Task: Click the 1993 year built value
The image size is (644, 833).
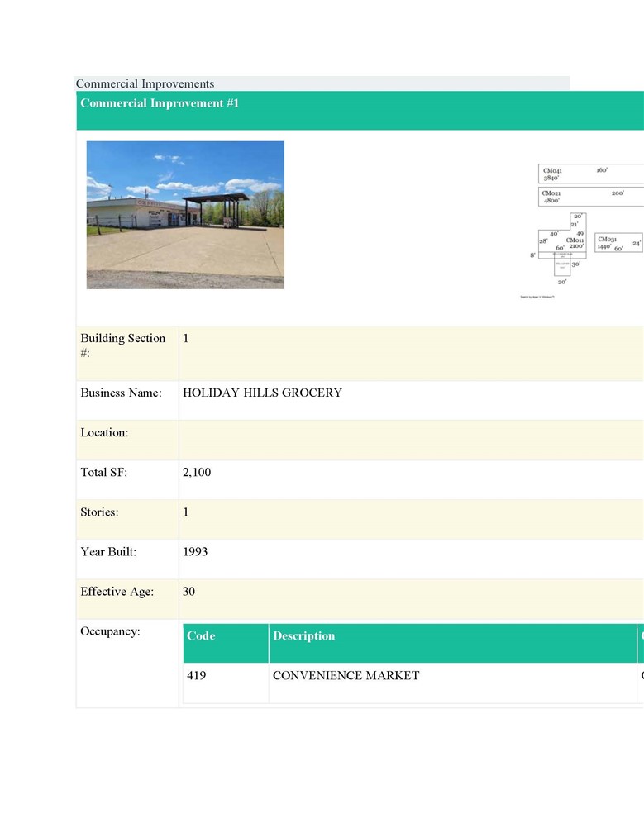Action: [195, 552]
